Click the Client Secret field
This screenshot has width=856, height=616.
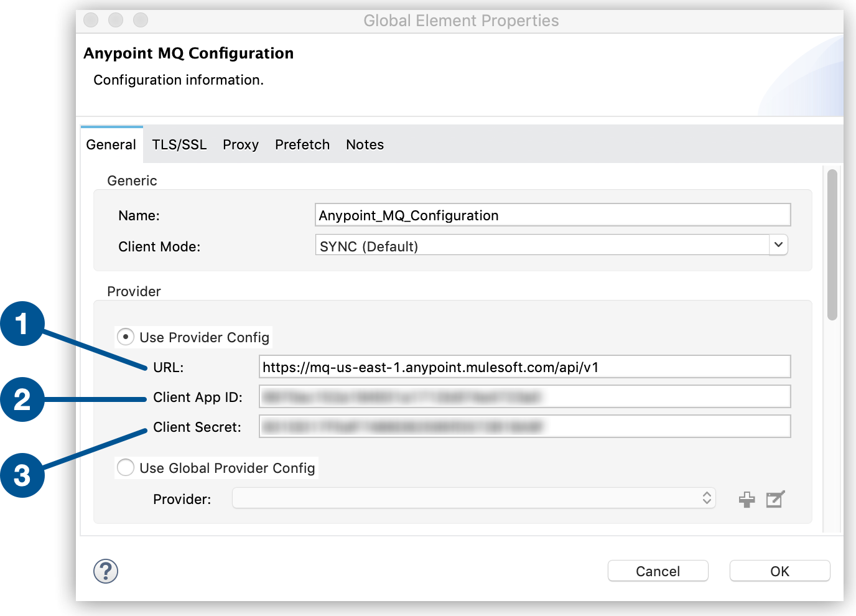pos(526,426)
